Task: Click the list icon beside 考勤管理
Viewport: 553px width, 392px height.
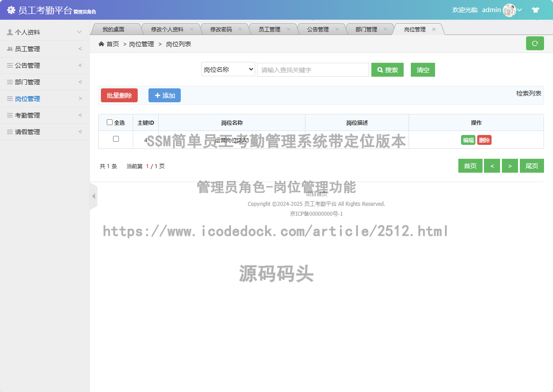Action: coord(10,115)
